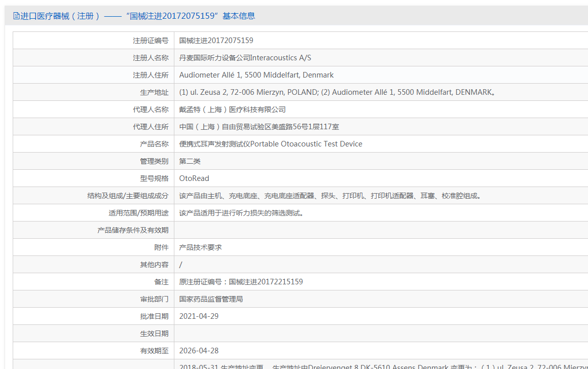Click the 代理人名称 label
The height and width of the screenshot is (369, 588).
tap(151, 109)
